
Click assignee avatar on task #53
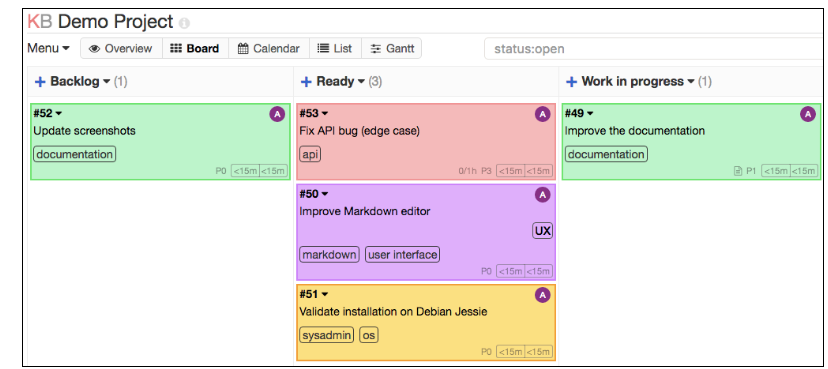click(x=542, y=114)
